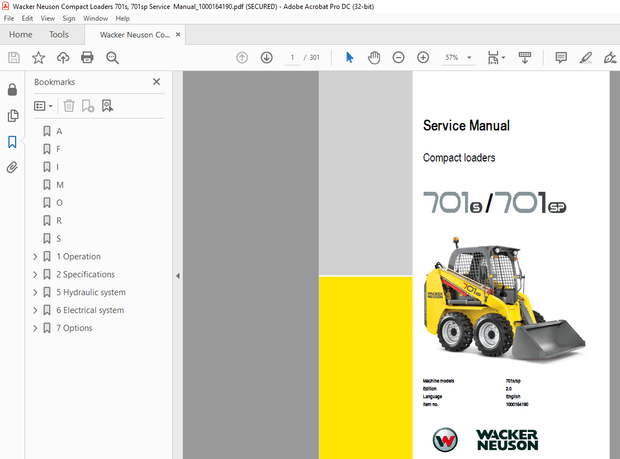620x459 pixels.
Task: Open the 1 Operation bookmark
Action: [x=78, y=257]
